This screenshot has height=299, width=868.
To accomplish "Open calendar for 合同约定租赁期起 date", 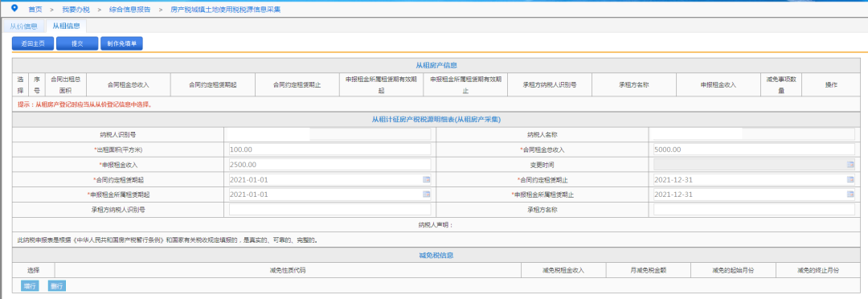I will pyautogui.click(x=426, y=179).
